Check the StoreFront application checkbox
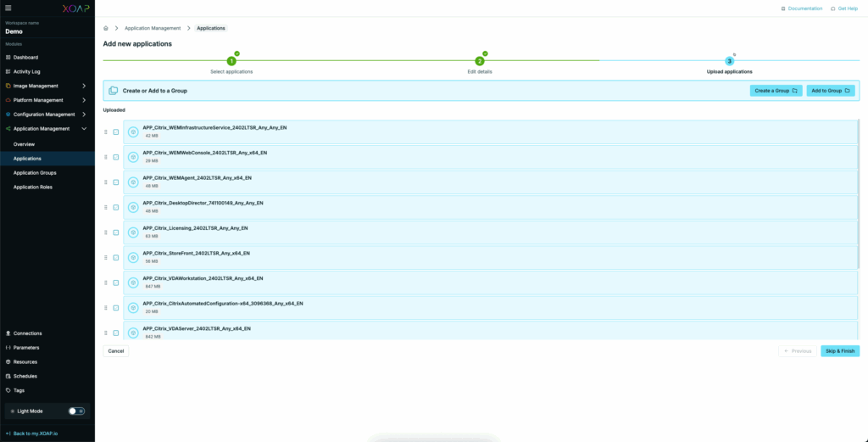868x442 pixels. click(115, 258)
